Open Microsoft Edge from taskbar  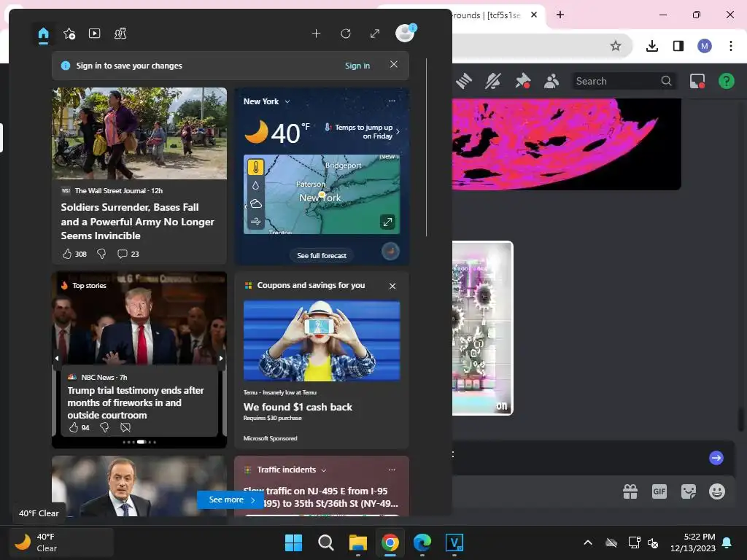pyautogui.click(x=422, y=542)
